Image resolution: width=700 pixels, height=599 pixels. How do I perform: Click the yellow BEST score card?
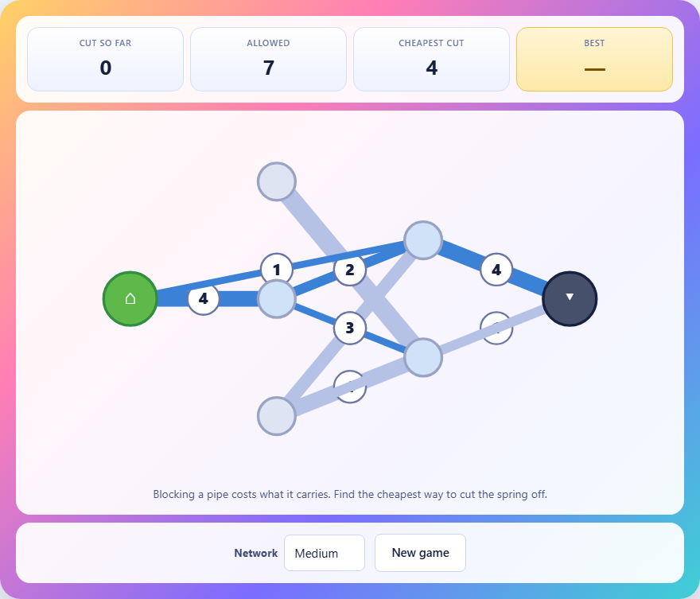point(595,60)
